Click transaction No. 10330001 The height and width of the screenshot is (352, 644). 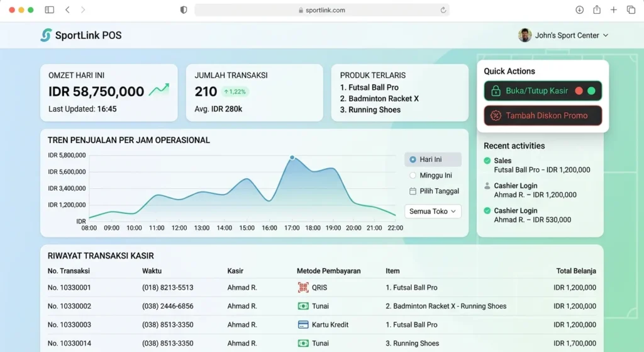click(69, 287)
